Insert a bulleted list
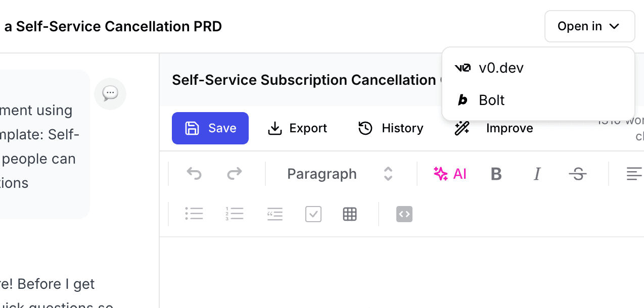Viewport: 644px width, 308px height. point(194,214)
